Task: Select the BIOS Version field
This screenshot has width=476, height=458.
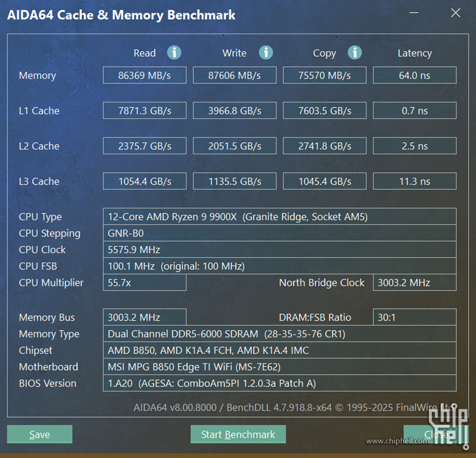Action: [279, 383]
